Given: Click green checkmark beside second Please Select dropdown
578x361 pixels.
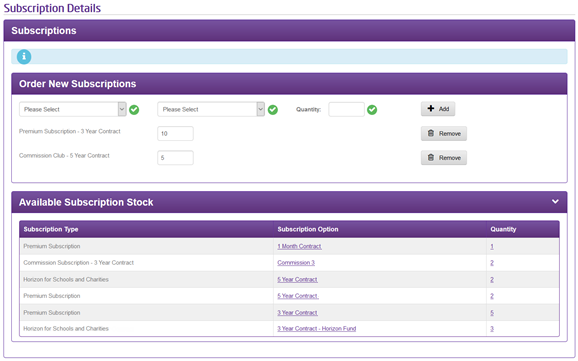Looking at the screenshot, I should (x=273, y=110).
